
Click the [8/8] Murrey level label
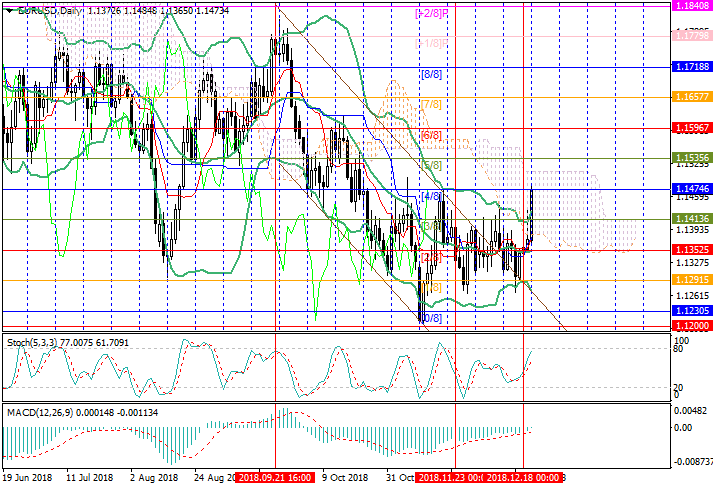pyautogui.click(x=431, y=75)
